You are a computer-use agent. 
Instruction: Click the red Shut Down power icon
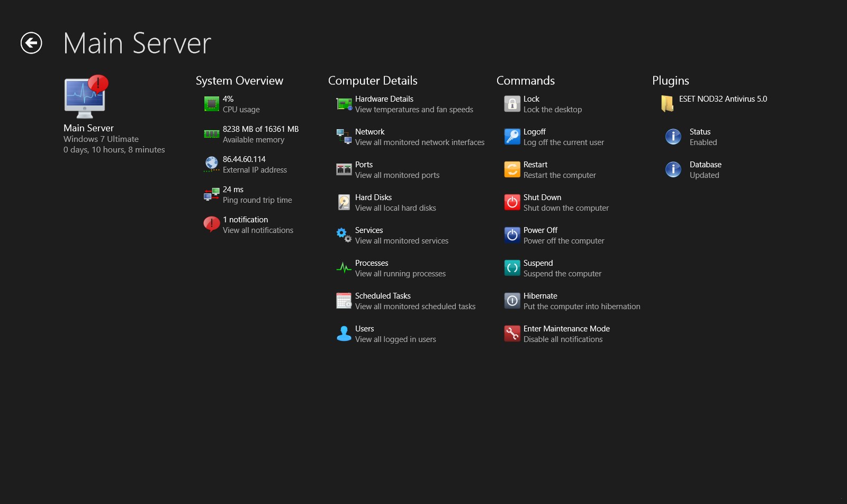512,202
